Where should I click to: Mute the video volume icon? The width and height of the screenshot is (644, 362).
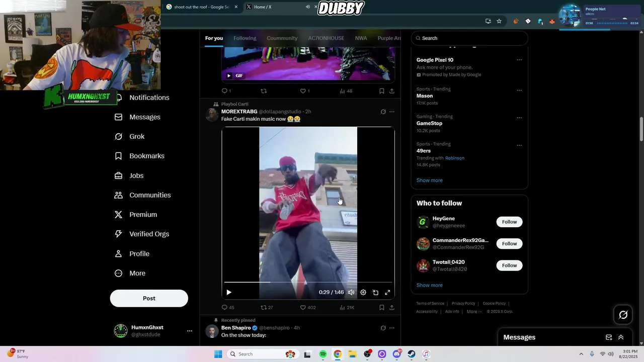[351, 292]
